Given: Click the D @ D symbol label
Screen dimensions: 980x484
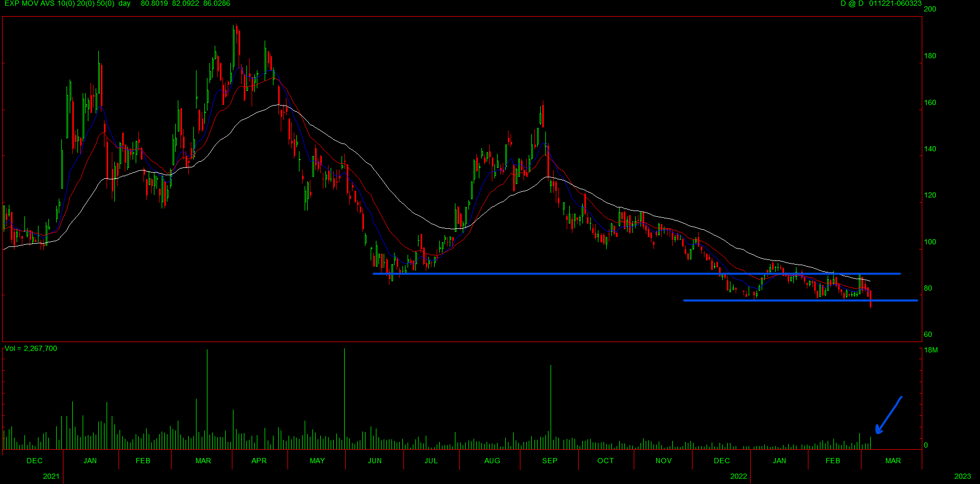Looking at the screenshot, I should (852, 4).
